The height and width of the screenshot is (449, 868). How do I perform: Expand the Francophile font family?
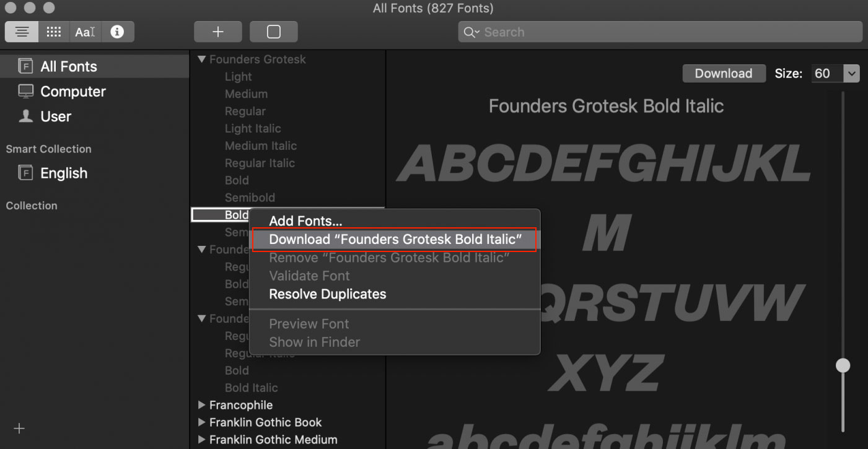201,405
